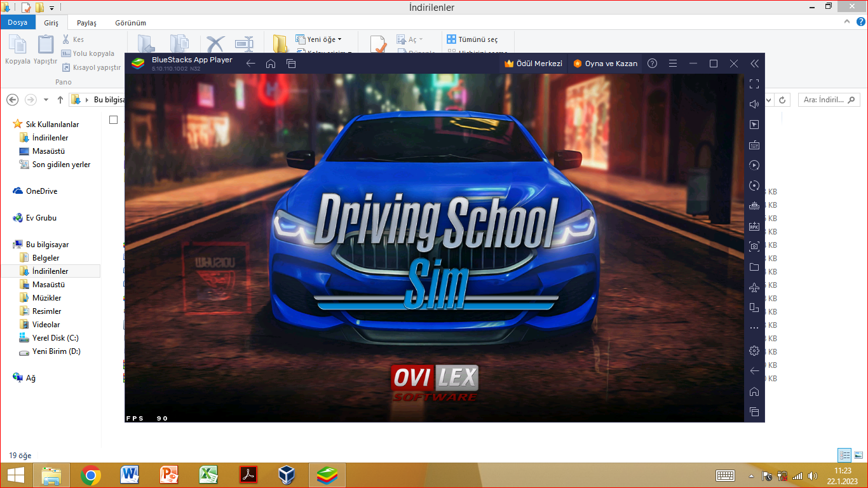Viewport: 868px width, 488px height.
Task: Rotate screen using the sidebar rotate icon
Action: [754, 308]
